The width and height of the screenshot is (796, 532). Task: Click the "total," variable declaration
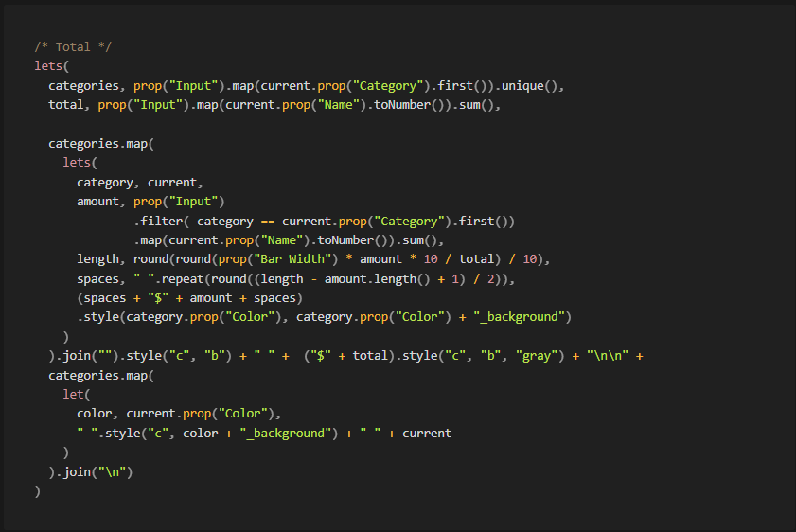pos(69,105)
